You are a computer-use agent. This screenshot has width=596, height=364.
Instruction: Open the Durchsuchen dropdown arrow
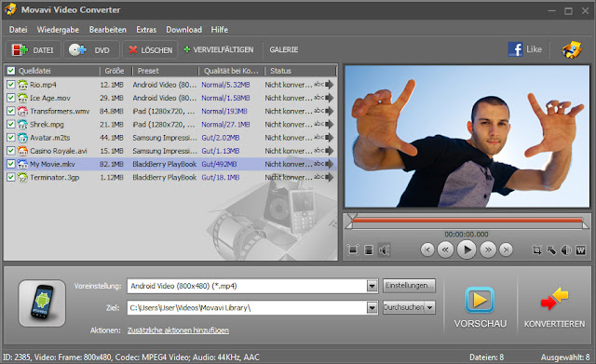click(430, 307)
